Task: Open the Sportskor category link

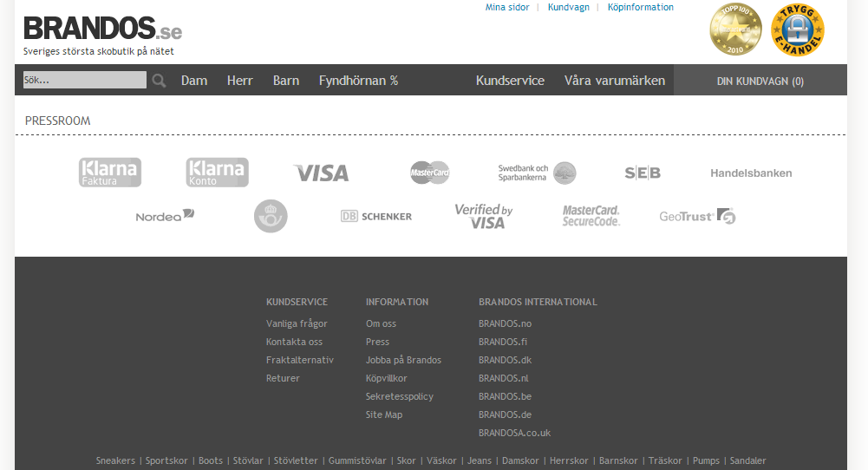Action: coord(166,460)
